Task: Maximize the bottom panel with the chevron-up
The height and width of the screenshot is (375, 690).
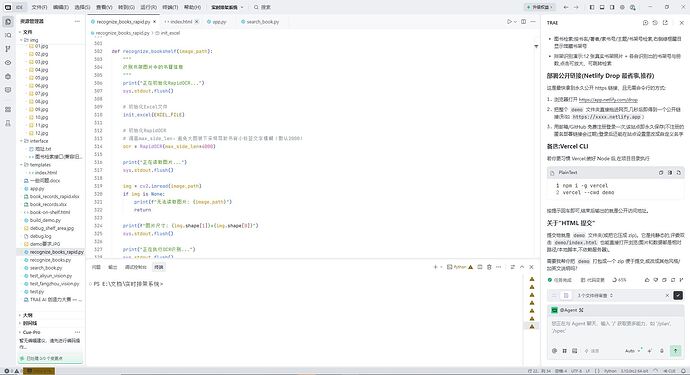Action: click(522, 267)
